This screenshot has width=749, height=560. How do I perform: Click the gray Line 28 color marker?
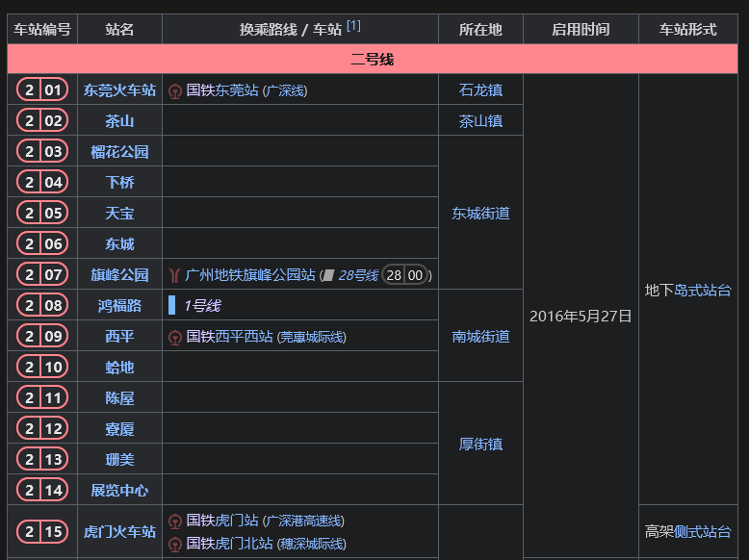(328, 276)
